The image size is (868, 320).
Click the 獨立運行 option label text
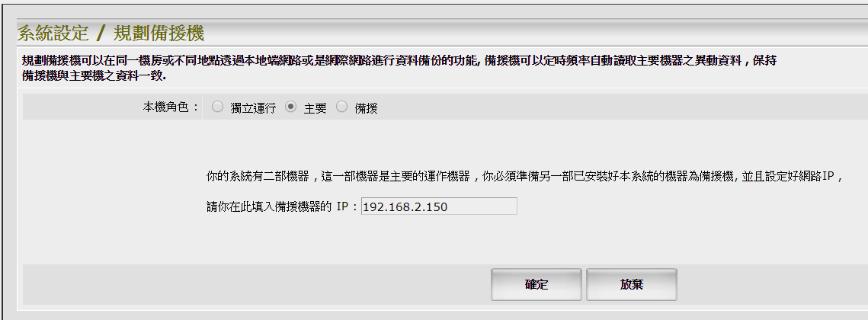(x=253, y=108)
